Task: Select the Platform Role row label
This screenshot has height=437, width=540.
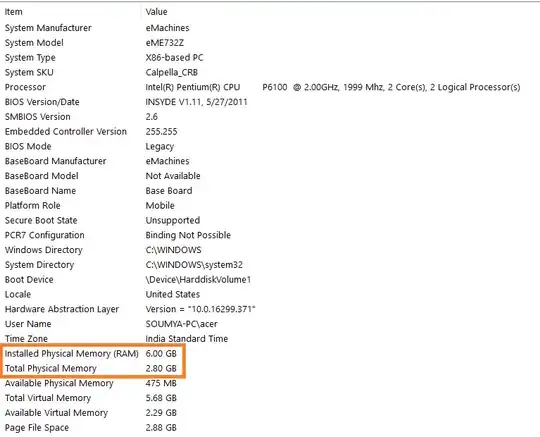Action: click(33, 206)
